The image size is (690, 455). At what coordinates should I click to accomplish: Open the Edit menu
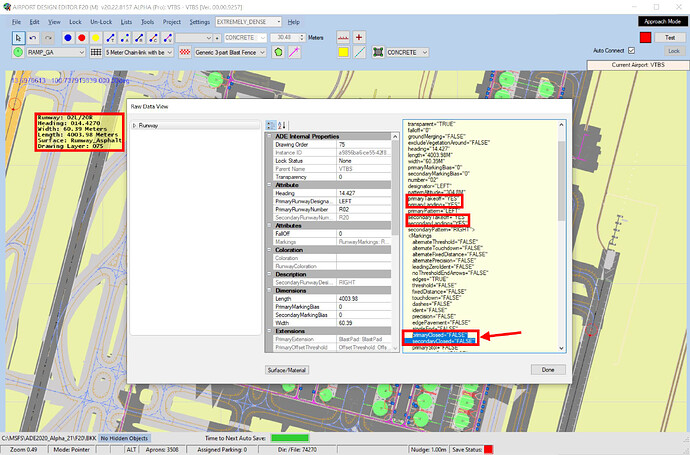click(34, 22)
